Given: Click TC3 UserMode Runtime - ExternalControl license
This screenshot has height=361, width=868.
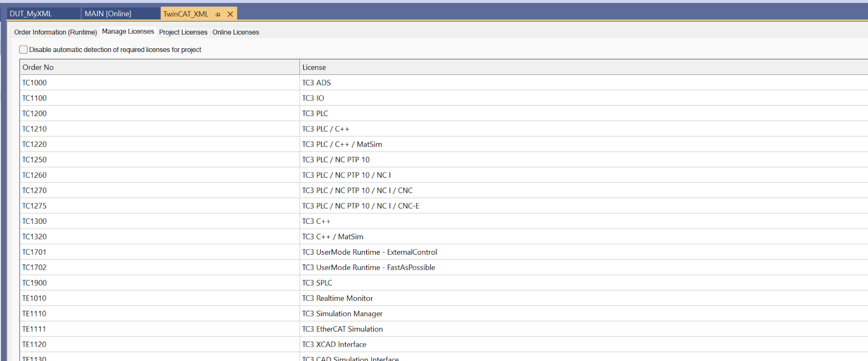Looking at the screenshot, I should (x=584, y=252).
